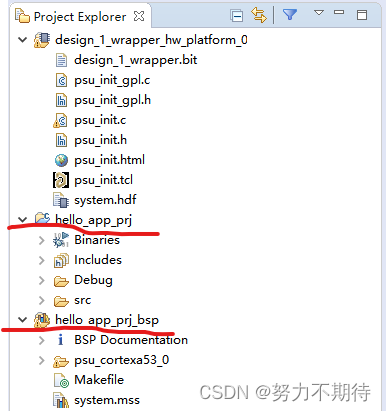Click the psu_init.html globe icon
386x411 pixels.
(x=61, y=160)
